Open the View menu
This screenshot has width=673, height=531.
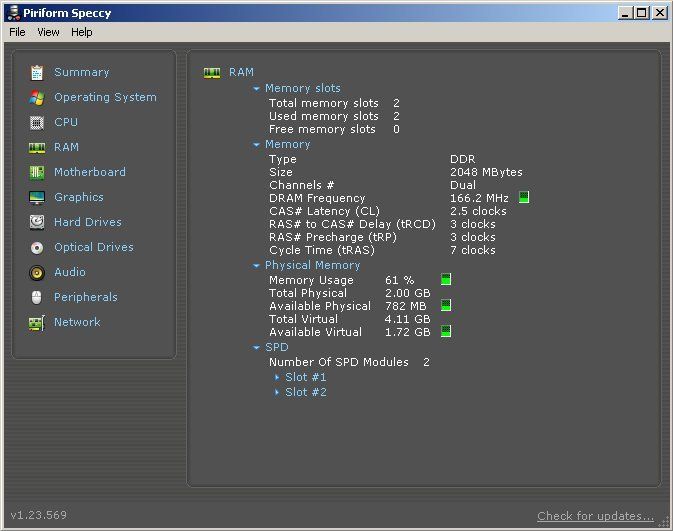(48, 32)
